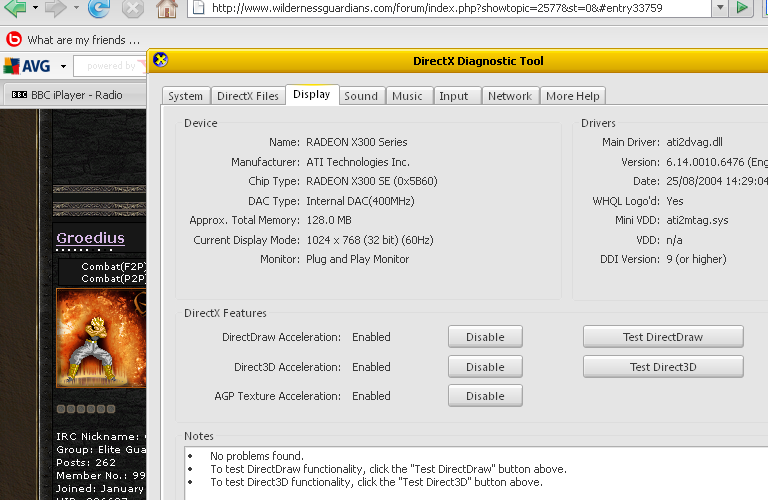This screenshot has width=768, height=500.
Task: Disable Direct3D Acceleration
Action: click(x=485, y=367)
